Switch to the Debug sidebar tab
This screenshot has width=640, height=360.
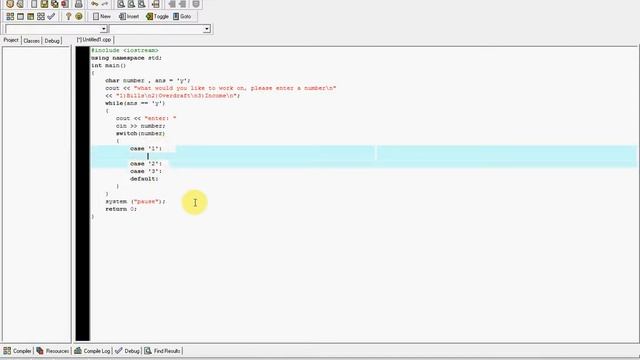click(x=52, y=41)
